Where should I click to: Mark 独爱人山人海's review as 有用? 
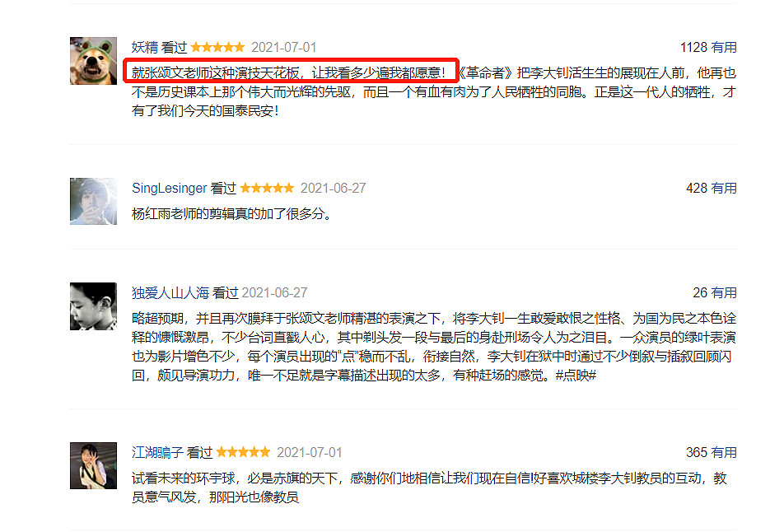[x=724, y=293]
